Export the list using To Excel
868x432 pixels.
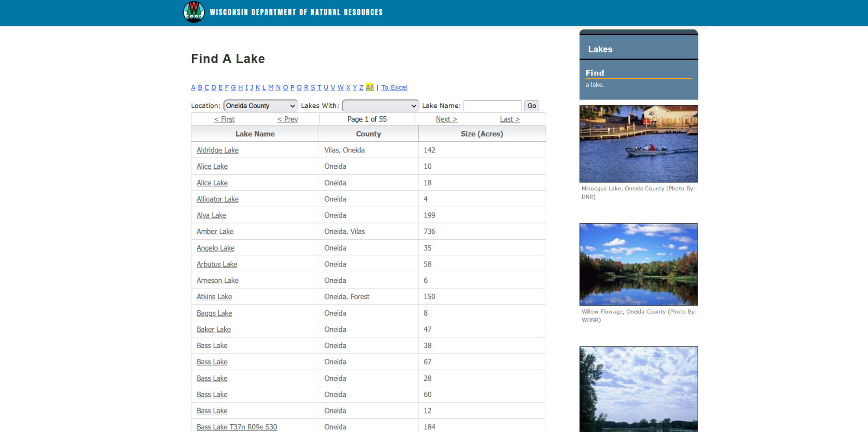pyautogui.click(x=394, y=87)
